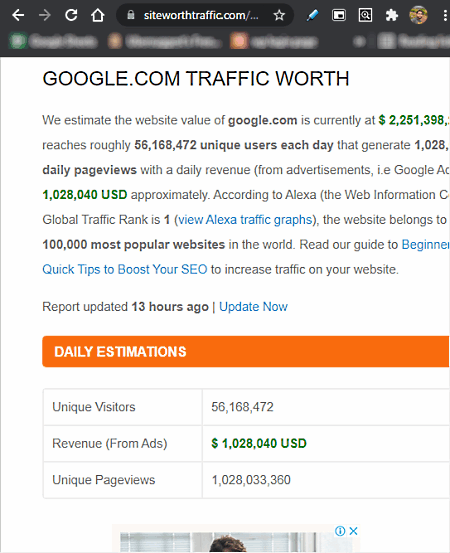
Task: Reload the current page
Action: 71,15
